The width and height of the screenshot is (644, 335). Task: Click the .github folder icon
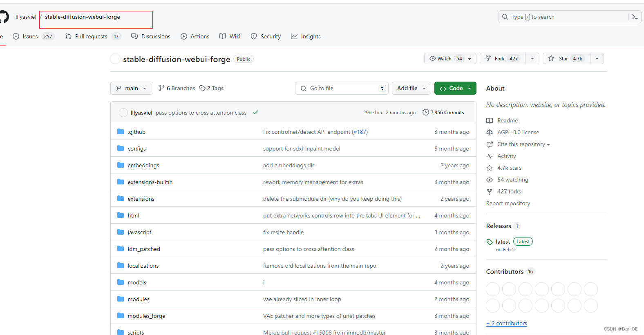click(121, 131)
